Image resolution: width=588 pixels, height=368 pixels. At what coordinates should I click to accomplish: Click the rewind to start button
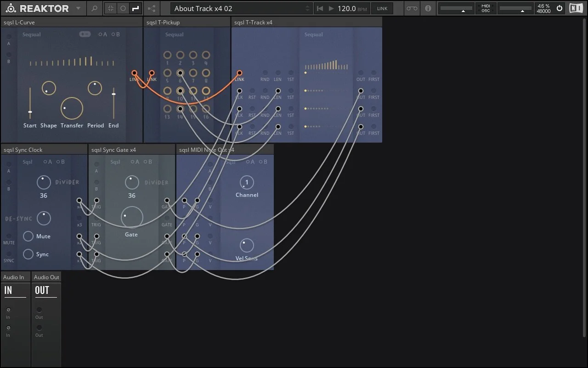pos(320,8)
